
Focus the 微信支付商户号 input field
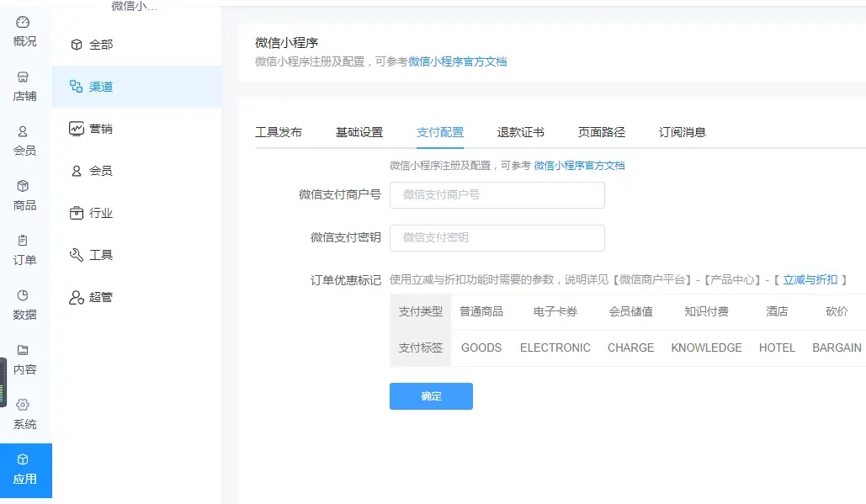click(x=497, y=195)
